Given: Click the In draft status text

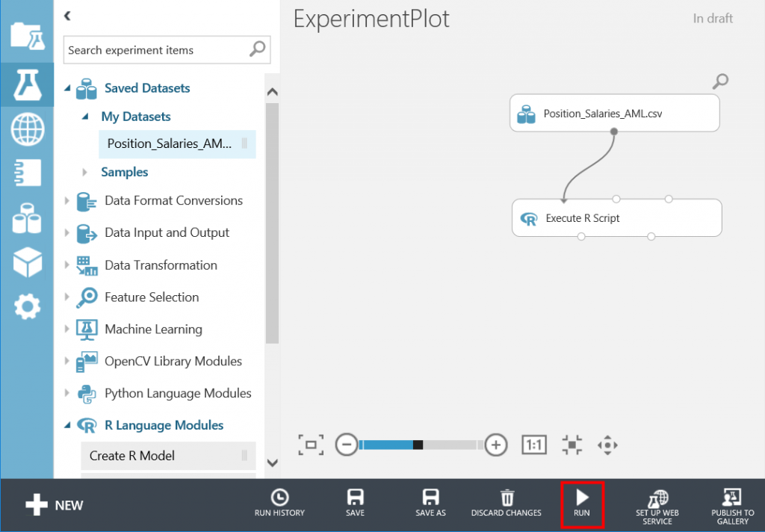Looking at the screenshot, I should click(713, 19).
